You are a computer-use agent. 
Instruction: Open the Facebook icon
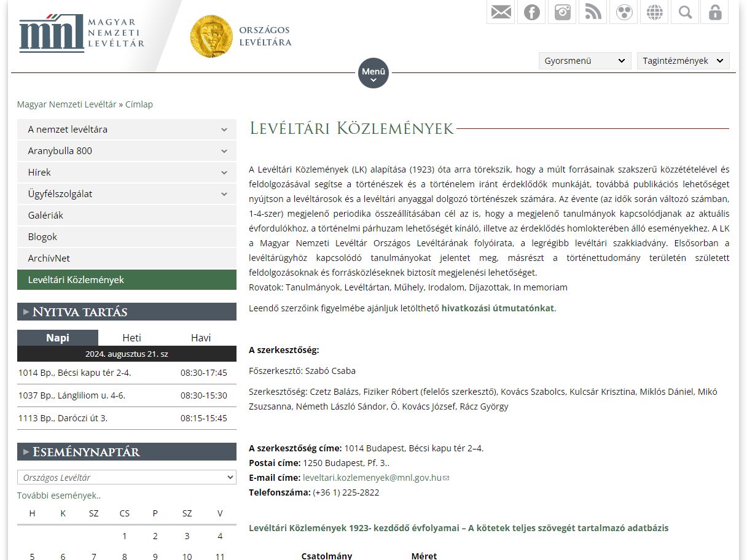[531, 12]
